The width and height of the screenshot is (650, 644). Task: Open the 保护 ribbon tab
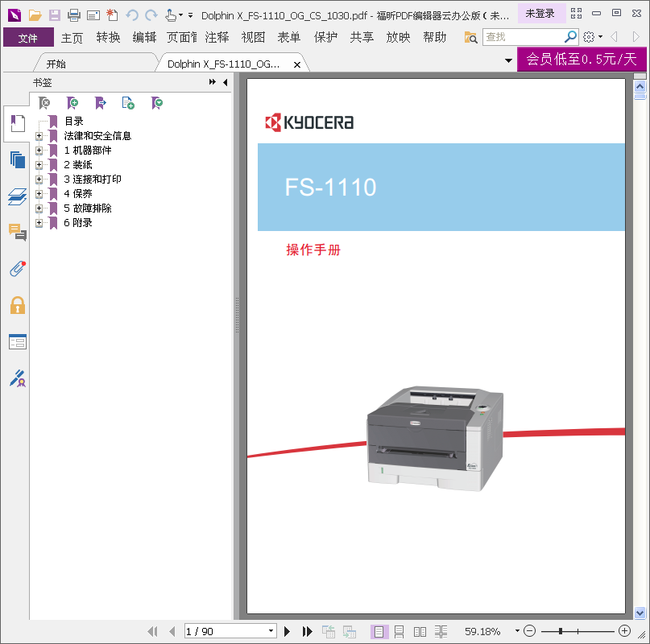pyautogui.click(x=325, y=38)
